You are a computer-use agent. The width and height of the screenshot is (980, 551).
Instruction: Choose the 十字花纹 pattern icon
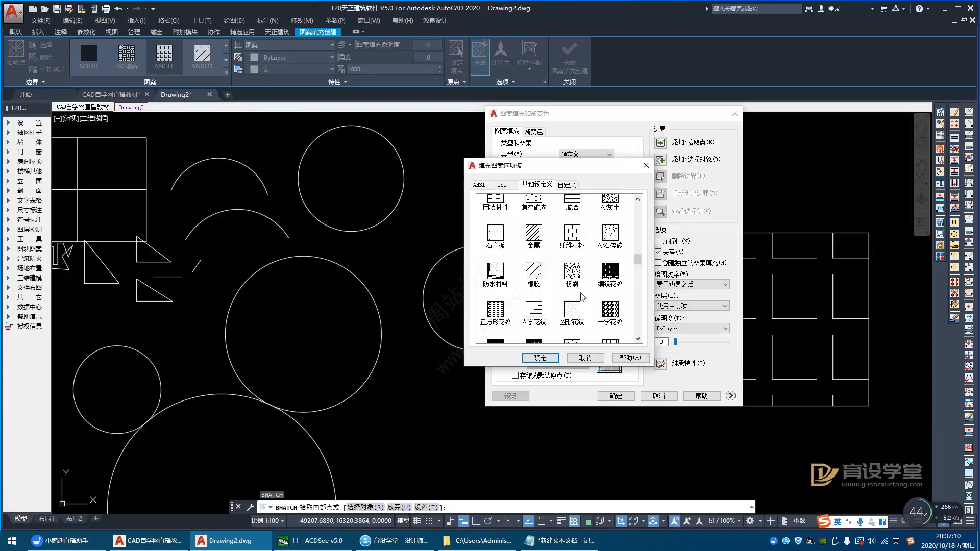click(610, 309)
